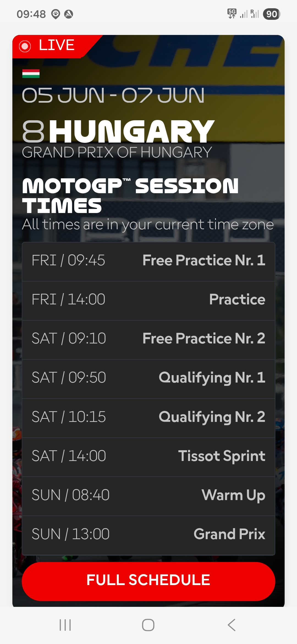Tap the paw location icon in status bar
Image resolution: width=297 pixels, height=644 pixels.
click(56, 14)
